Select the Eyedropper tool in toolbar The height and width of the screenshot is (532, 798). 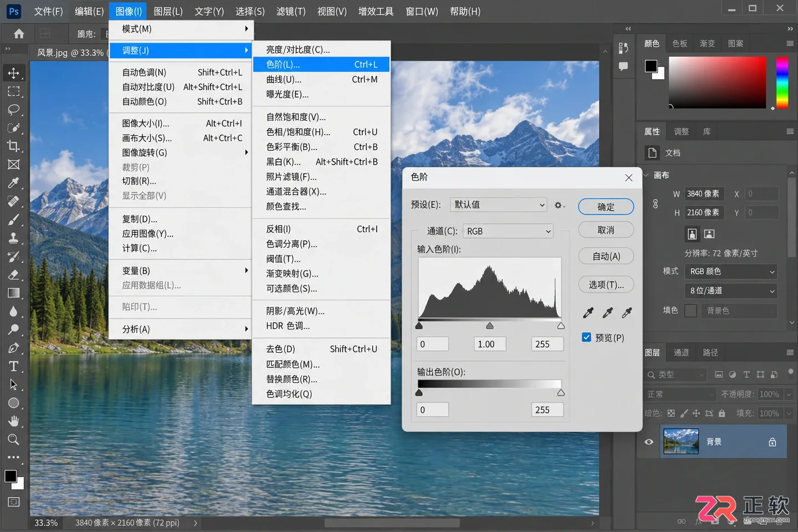click(13, 183)
